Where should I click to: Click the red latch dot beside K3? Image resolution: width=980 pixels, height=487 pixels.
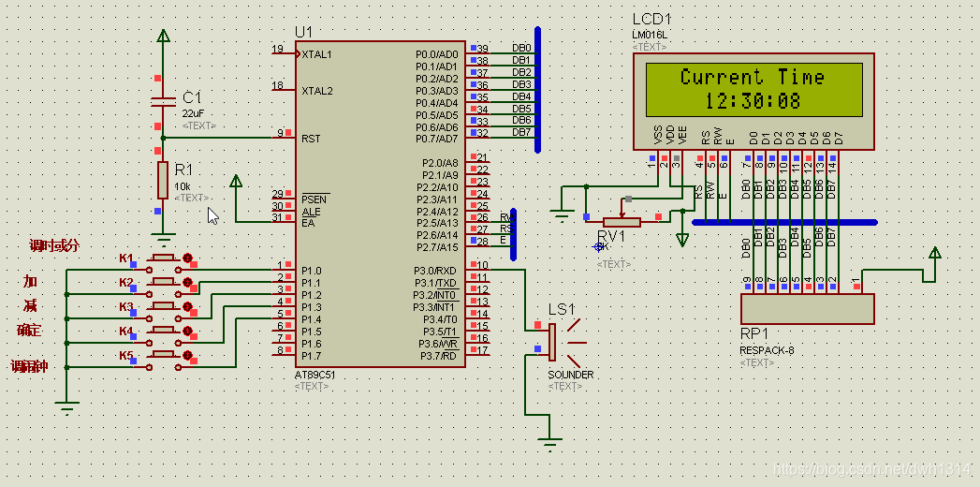[187, 306]
